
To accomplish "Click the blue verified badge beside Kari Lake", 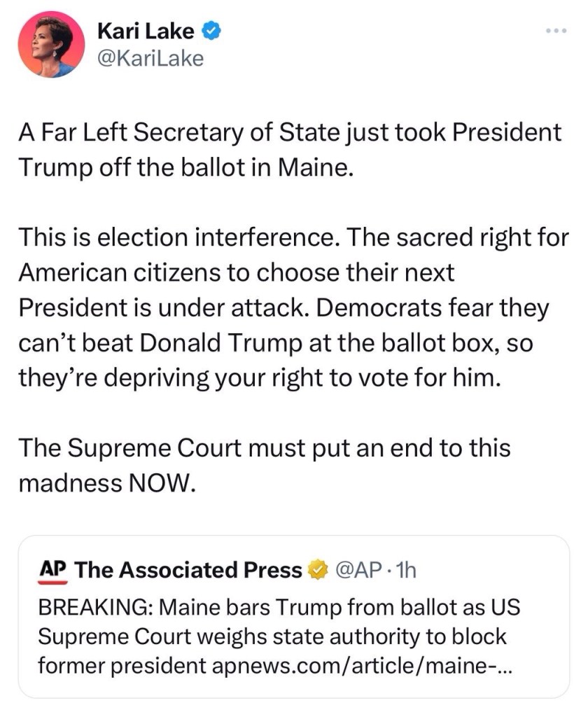I will coord(213,30).
